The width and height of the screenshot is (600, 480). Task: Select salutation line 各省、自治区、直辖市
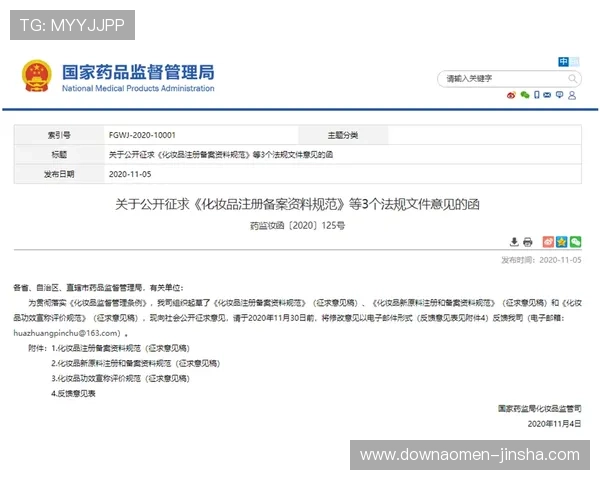coord(98,287)
